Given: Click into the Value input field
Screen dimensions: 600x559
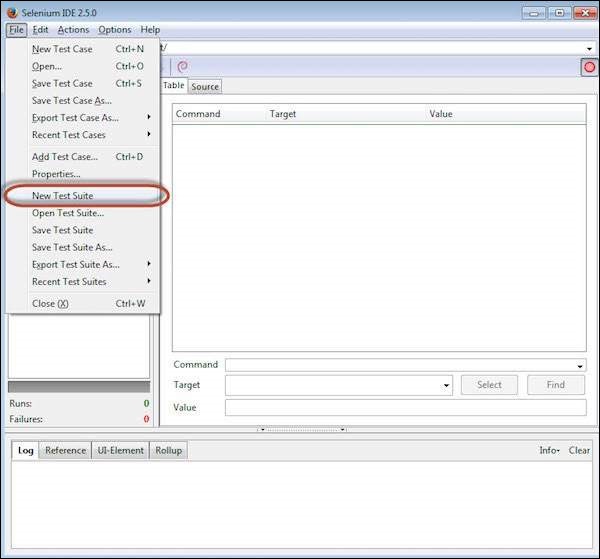Looking at the screenshot, I should [406, 407].
